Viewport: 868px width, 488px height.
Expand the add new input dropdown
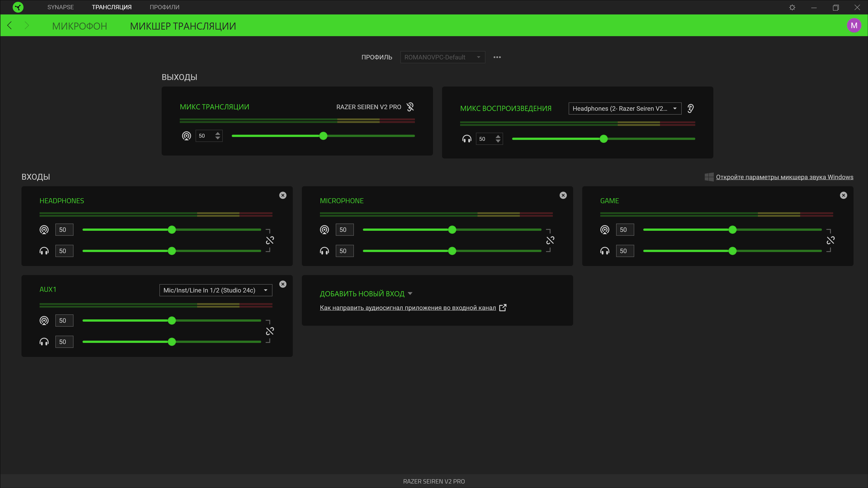pyautogui.click(x=366, y=294)
